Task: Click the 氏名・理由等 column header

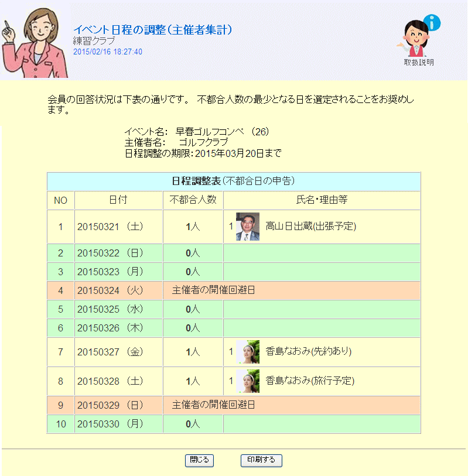Action: pos(322,200)
